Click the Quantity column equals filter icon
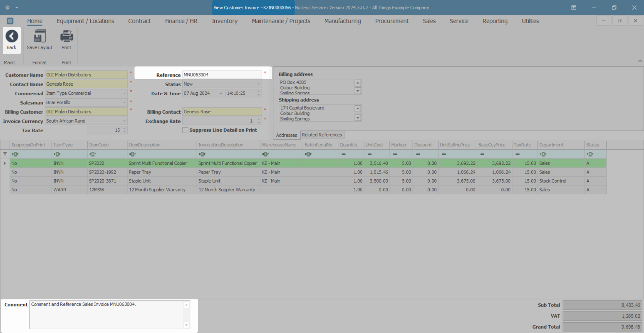The image size is (644, 333). pos(343,154)
